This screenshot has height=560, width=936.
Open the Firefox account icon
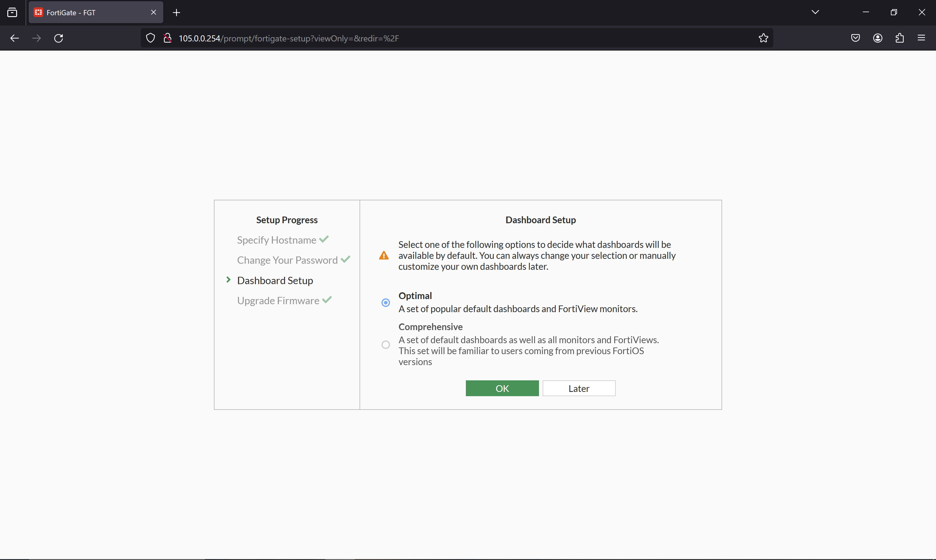pos(877,38)
